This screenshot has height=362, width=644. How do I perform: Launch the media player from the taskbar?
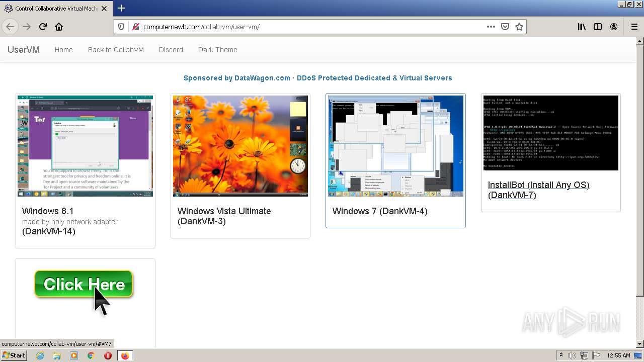pyautogui.click(x=74, y=355)
